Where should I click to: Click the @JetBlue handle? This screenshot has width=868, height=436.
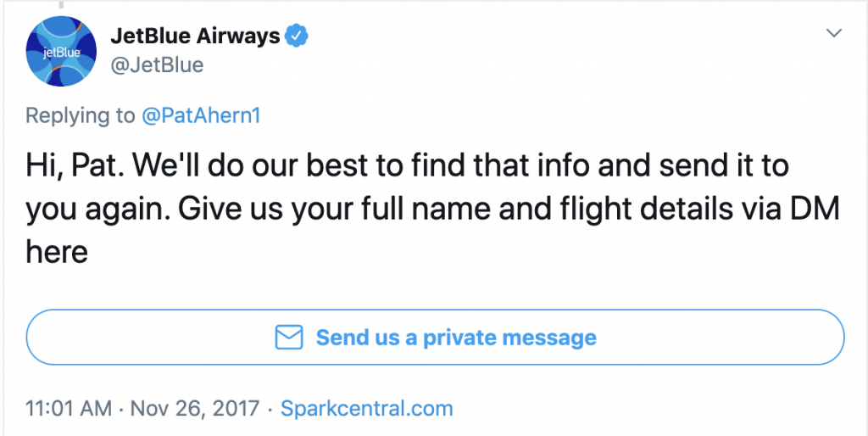[x=157, y=65]
